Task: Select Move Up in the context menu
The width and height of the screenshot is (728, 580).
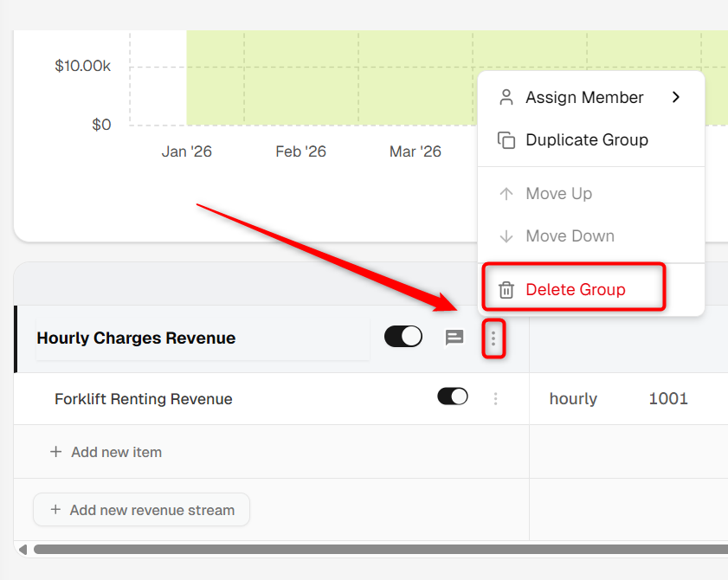Action: point(590,193)
